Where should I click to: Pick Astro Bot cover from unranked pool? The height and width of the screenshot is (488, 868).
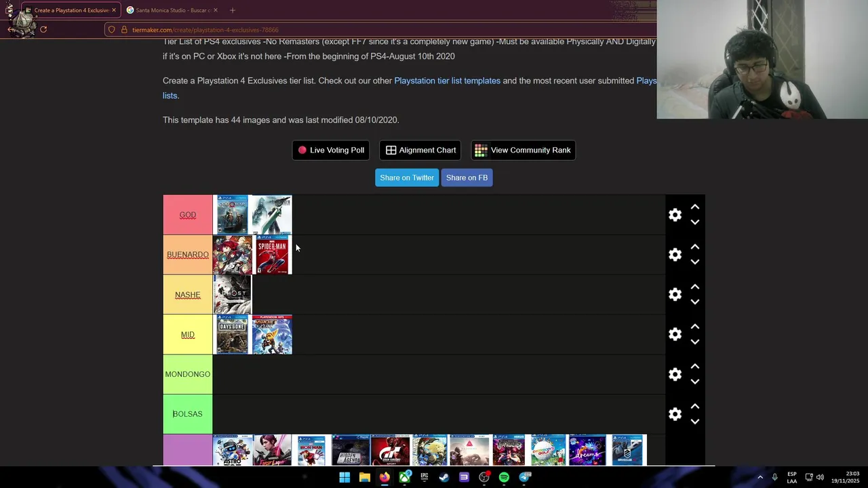click(x=233, y=450)
